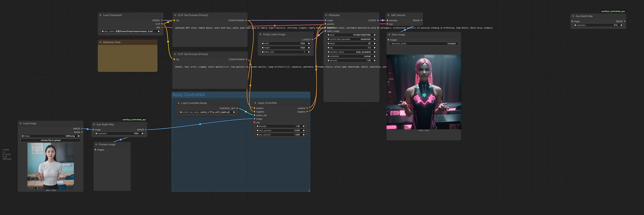Viewport: 644px width, 215px height.
Task: Click the filename_prefix field in Save Image
Action: click(x=424, y=44)
